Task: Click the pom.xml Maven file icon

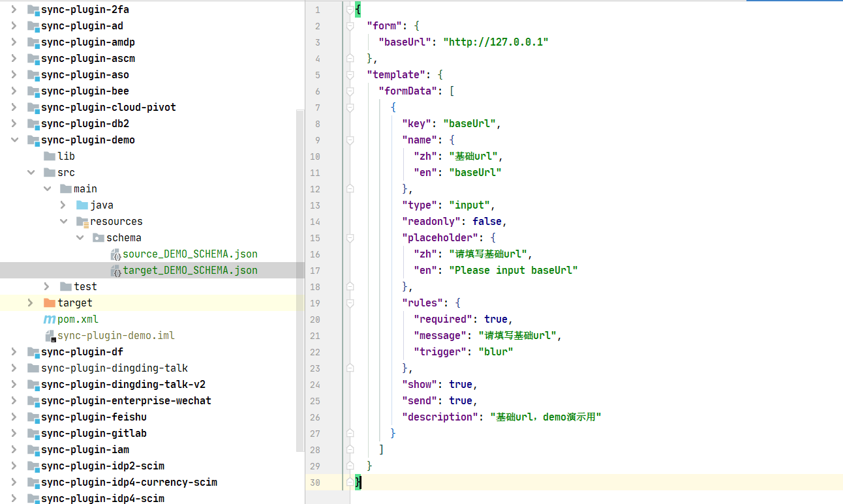Action: pos(49,319)
